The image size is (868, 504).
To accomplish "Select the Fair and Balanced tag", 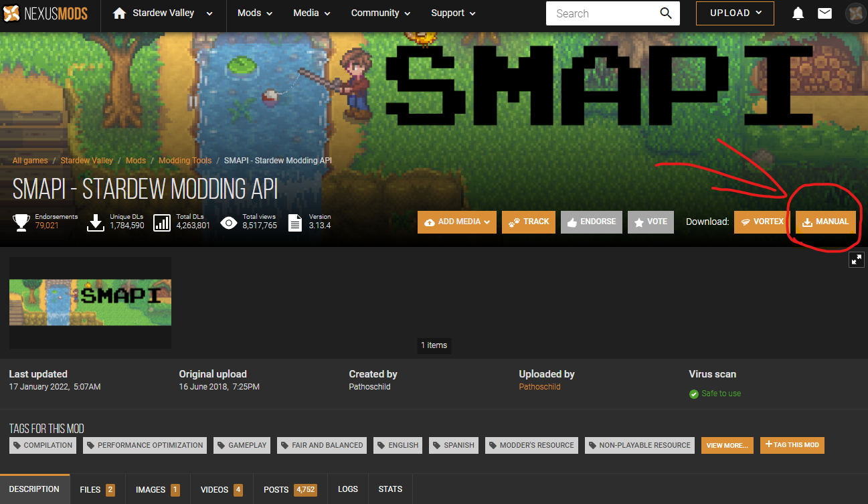I will point(322,445).
